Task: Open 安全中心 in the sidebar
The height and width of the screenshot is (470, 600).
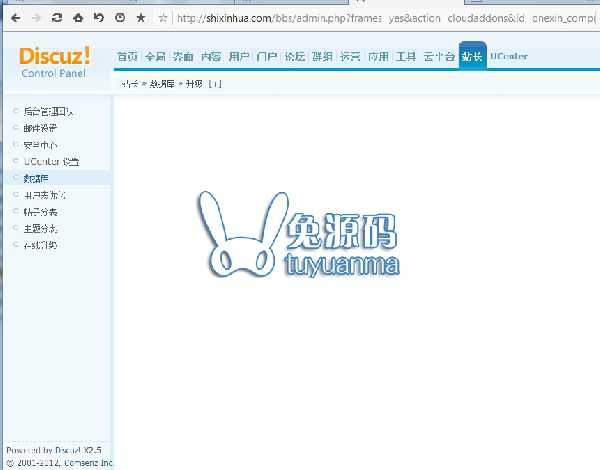Action: click(x=40, y=145)
